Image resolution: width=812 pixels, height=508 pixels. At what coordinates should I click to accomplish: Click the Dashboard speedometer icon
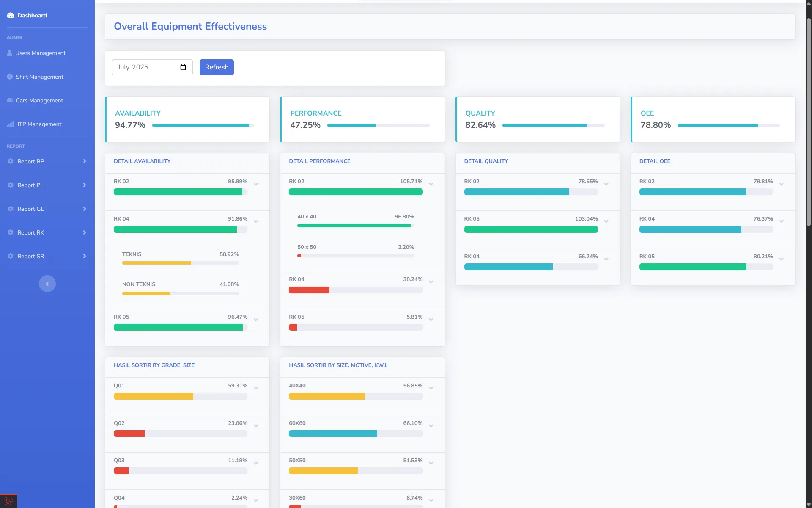coord(11,16)
